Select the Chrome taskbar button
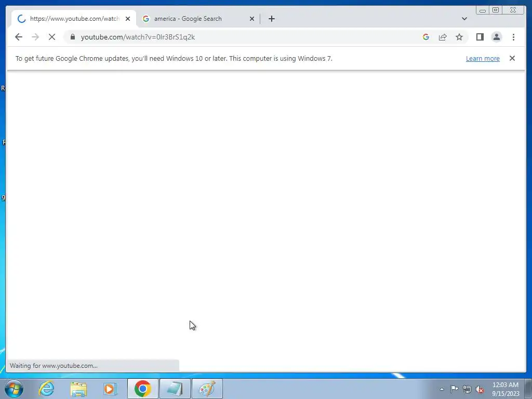This screenshot has height=399, width=532. tap(142, 389)
